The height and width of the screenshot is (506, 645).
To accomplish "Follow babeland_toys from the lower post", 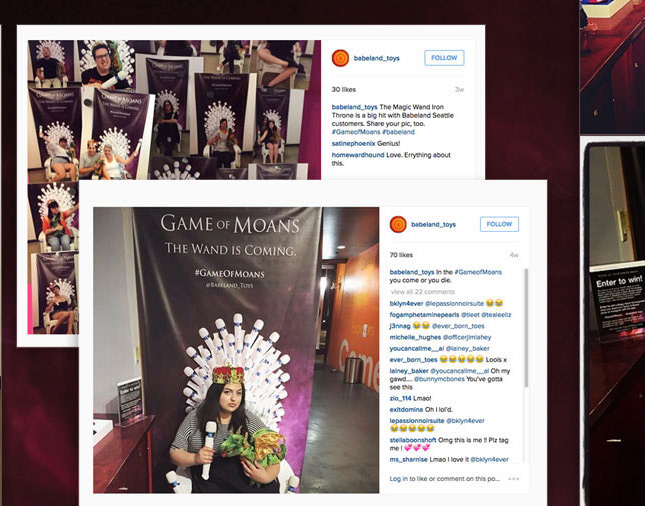I will [499, 224].
